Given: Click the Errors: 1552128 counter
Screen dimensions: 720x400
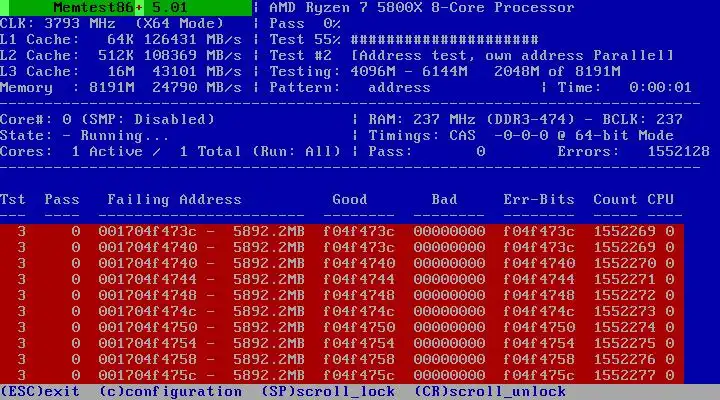Looking at the screenshot, I should pos(634,152).
